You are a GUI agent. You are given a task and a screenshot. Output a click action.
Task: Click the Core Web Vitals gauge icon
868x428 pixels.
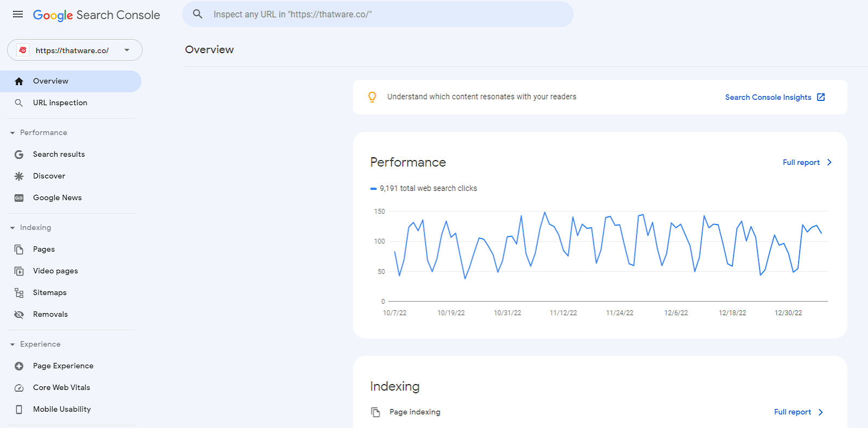tap(19, 388)
